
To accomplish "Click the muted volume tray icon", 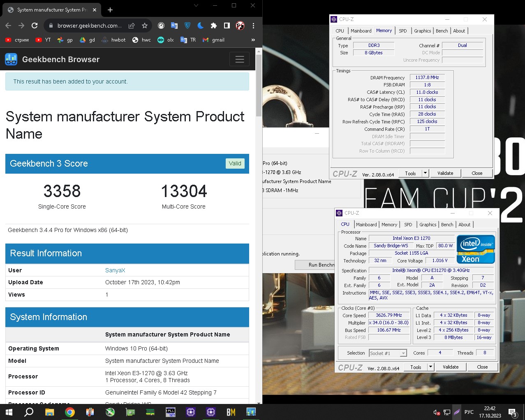I will (437, 412).
